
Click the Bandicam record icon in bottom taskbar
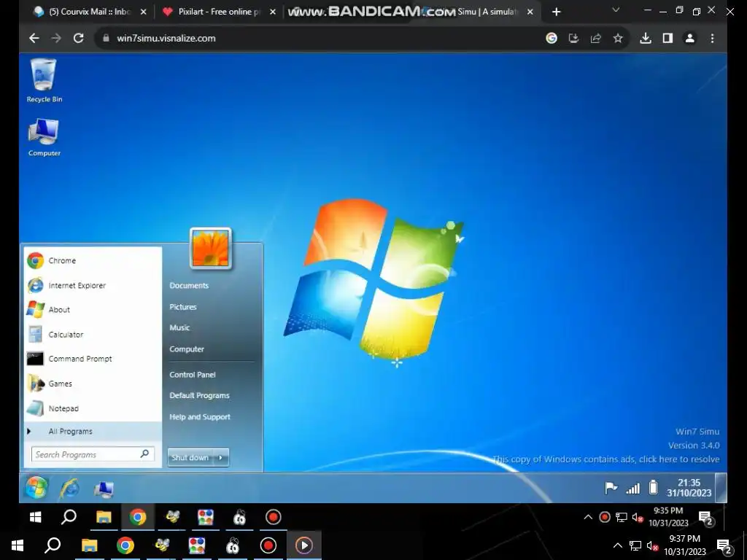pyautogui.click(x=268, y=545)
